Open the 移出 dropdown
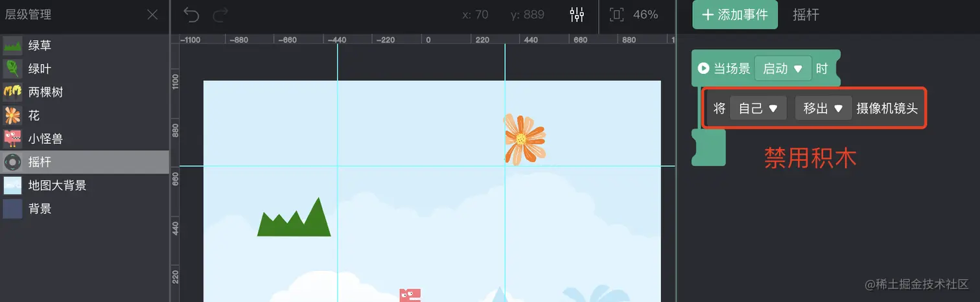This screenshot has width=980, height=302. point(823,108)
